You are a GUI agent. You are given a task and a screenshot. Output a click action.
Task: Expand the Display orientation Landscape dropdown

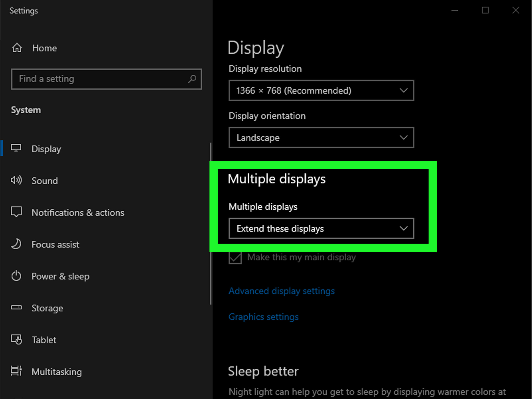click(321, 138)
